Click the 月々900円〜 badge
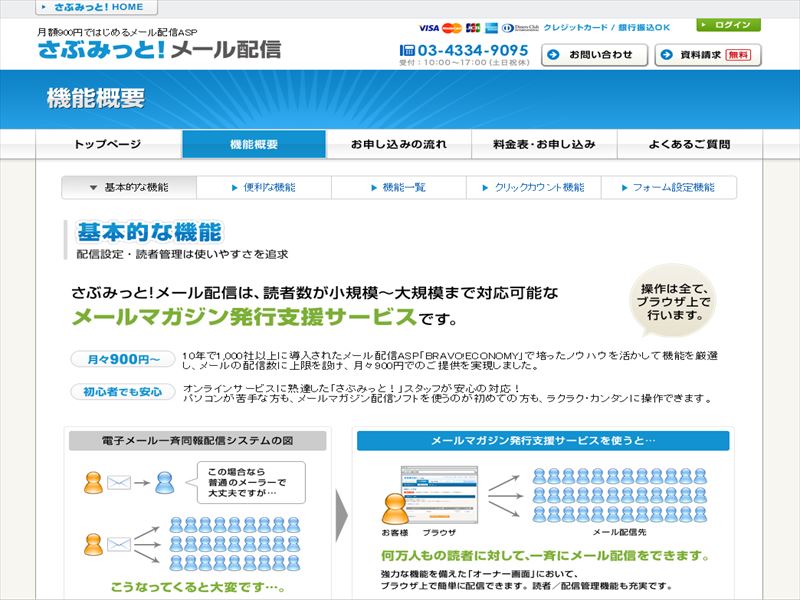 (x=123, y=359)
